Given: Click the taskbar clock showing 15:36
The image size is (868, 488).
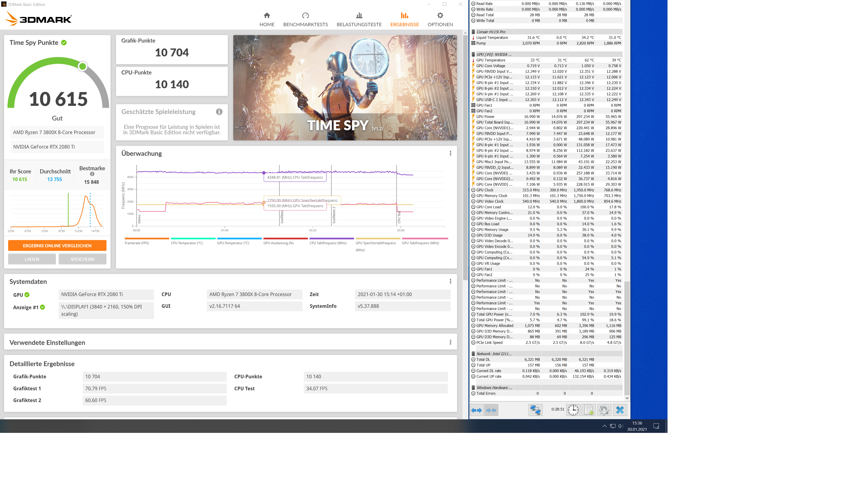Looking at the screenshot, I should coord(637,426).
